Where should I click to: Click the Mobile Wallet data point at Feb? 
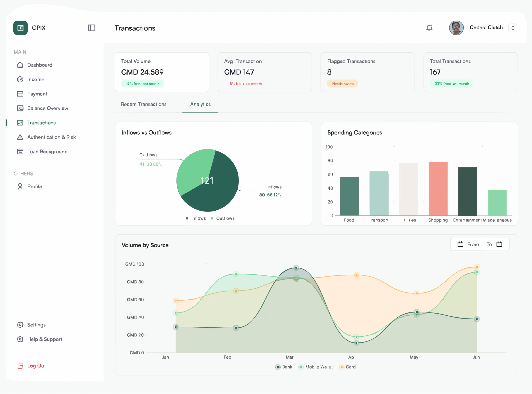(236, 274)
